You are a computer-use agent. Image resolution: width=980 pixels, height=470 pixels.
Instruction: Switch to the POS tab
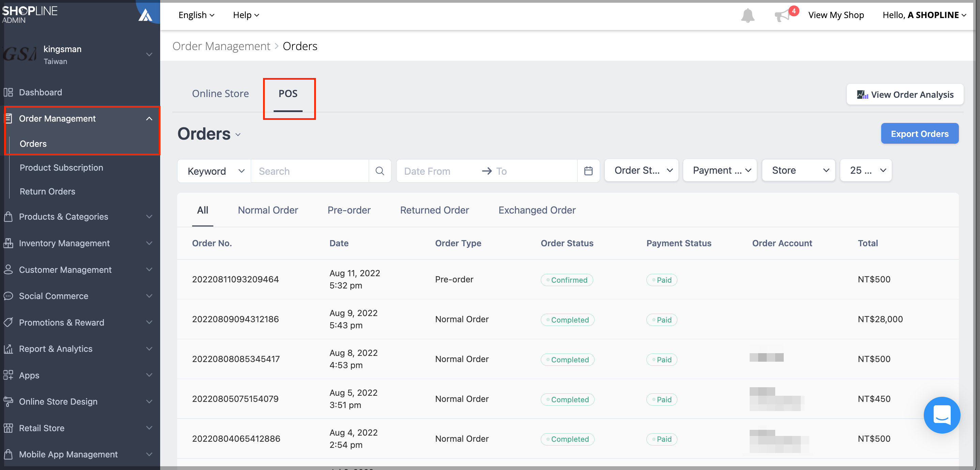288,94
